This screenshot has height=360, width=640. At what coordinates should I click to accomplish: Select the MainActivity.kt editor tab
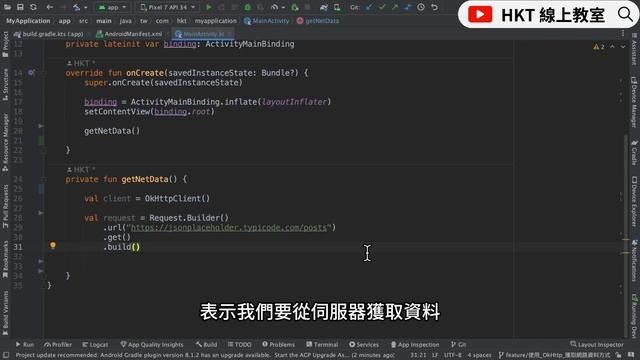tap(203, 34)
